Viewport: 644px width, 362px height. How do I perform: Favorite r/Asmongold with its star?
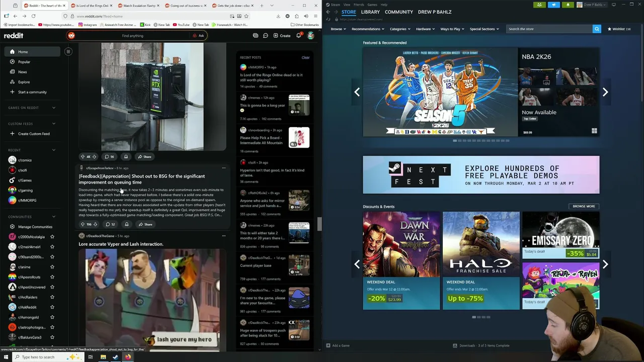52,317
